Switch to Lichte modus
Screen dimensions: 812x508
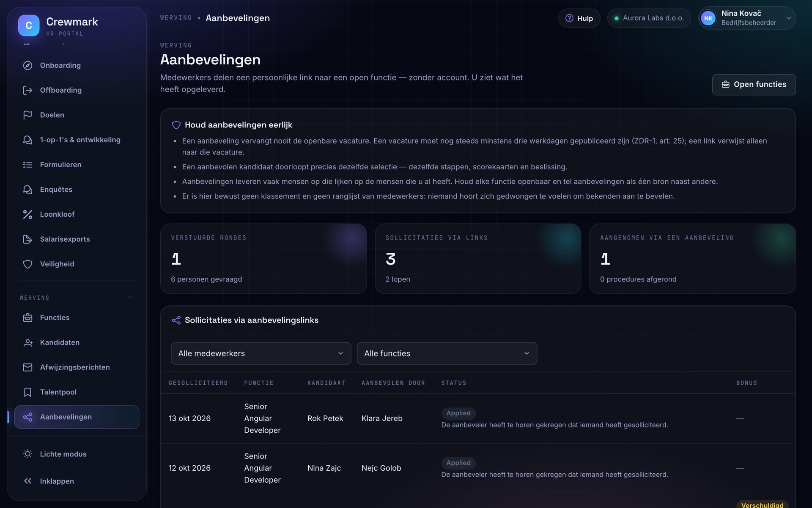(x=77, y=454)
